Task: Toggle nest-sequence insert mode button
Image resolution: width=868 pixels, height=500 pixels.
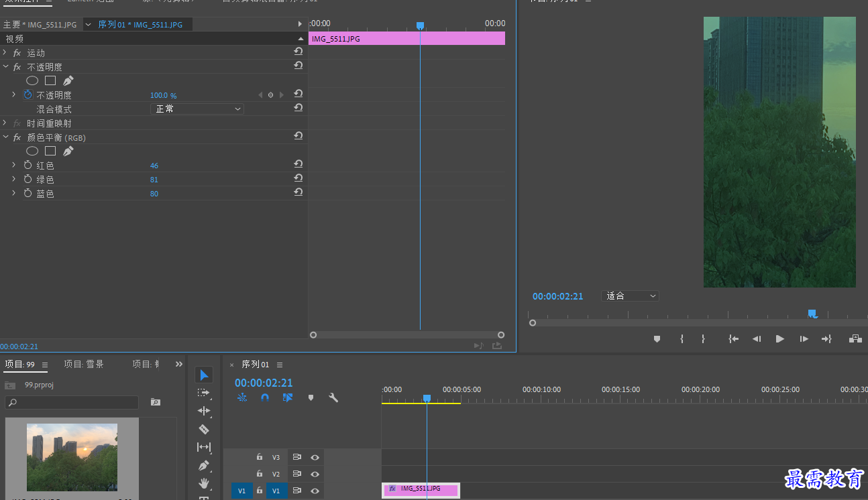Action: [x=242, y=397]
